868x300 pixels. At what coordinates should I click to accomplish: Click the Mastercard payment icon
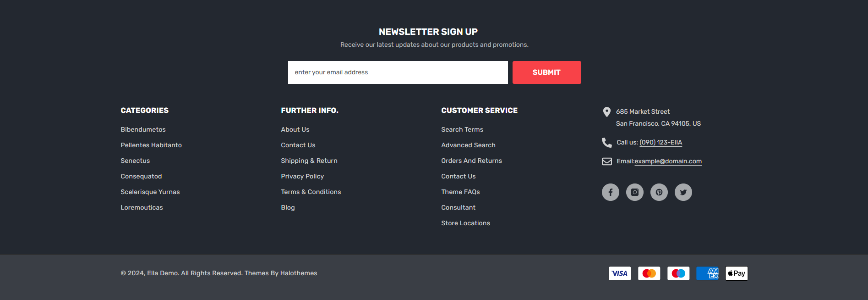[x=649, y=273]
